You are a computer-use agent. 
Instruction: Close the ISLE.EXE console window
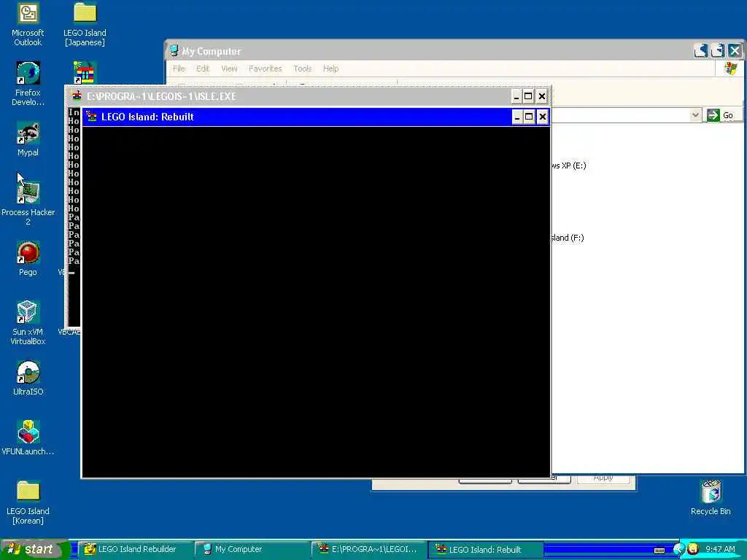point(542,96)
